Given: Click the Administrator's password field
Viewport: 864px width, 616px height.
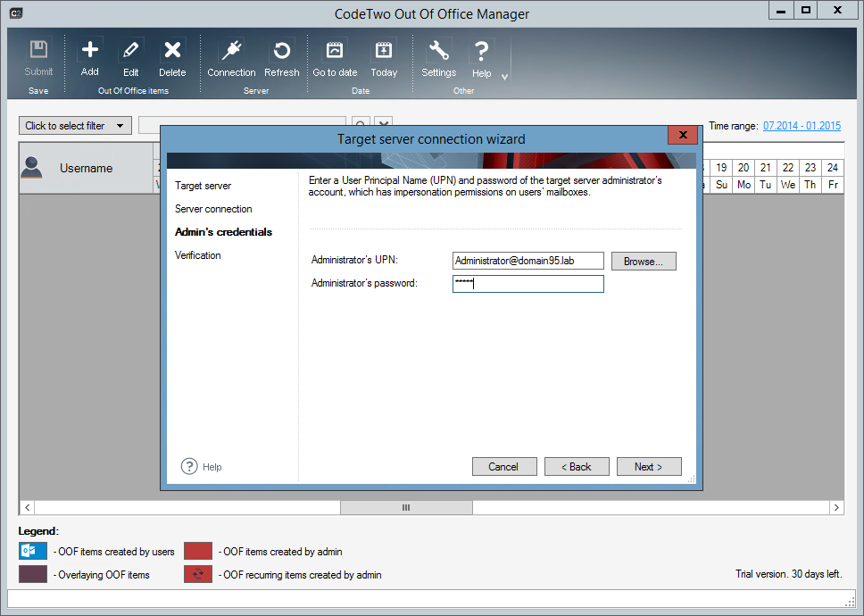Looking at the screenshot, I should point(528,284).
